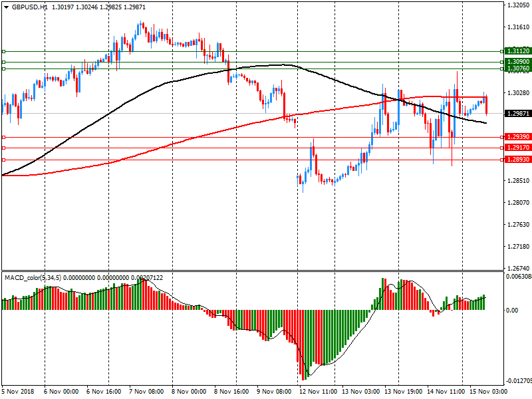This screenshot has width=532, height=399.
Task: Click the triangle arrow beside GBPUSD,H1
Action: click(x=6, y=6)
